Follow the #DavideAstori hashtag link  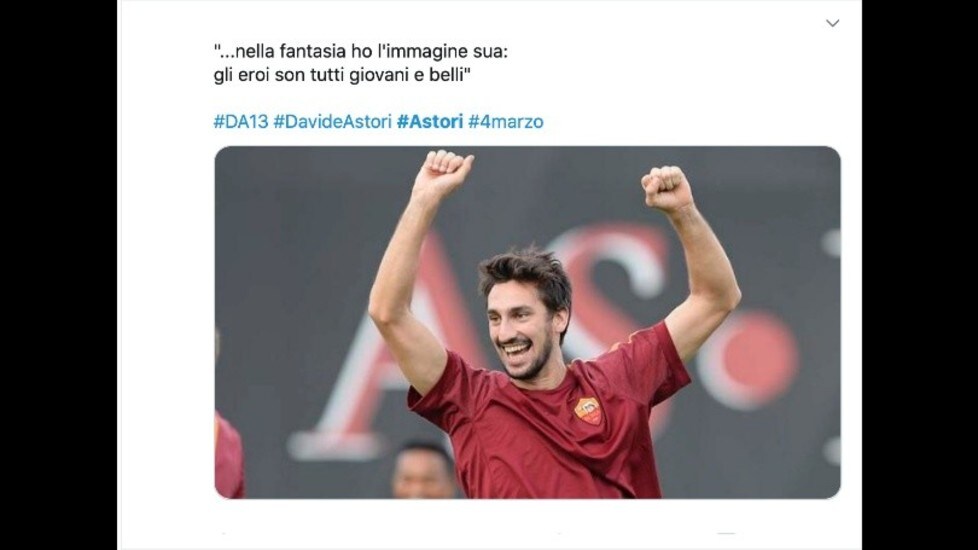coord(332,122)
